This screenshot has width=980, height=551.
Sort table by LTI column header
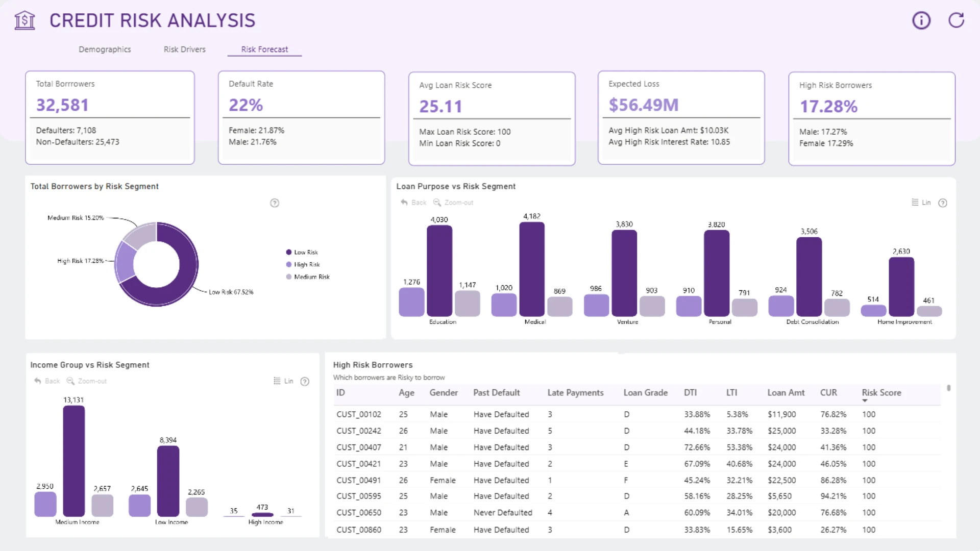[x=731, y=393]
